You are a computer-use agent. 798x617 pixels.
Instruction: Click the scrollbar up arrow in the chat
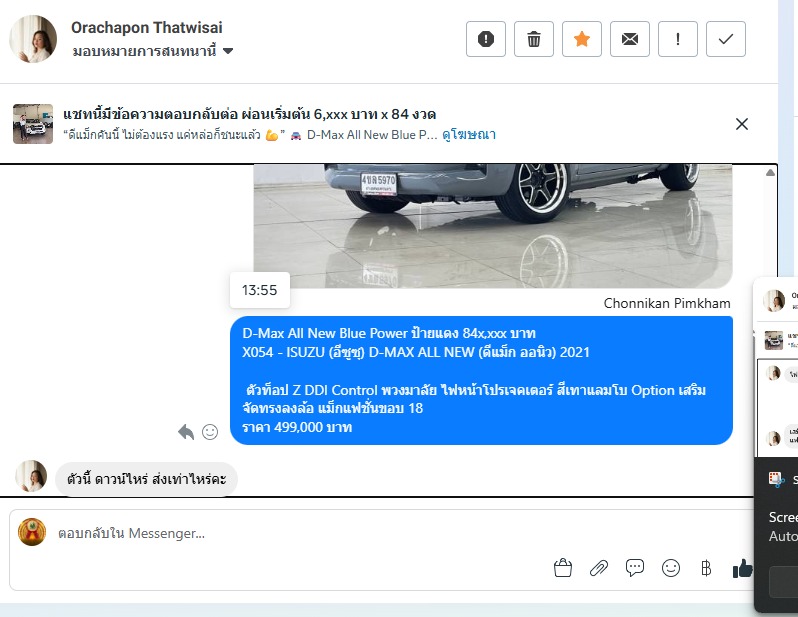click(x=770, y=173)
